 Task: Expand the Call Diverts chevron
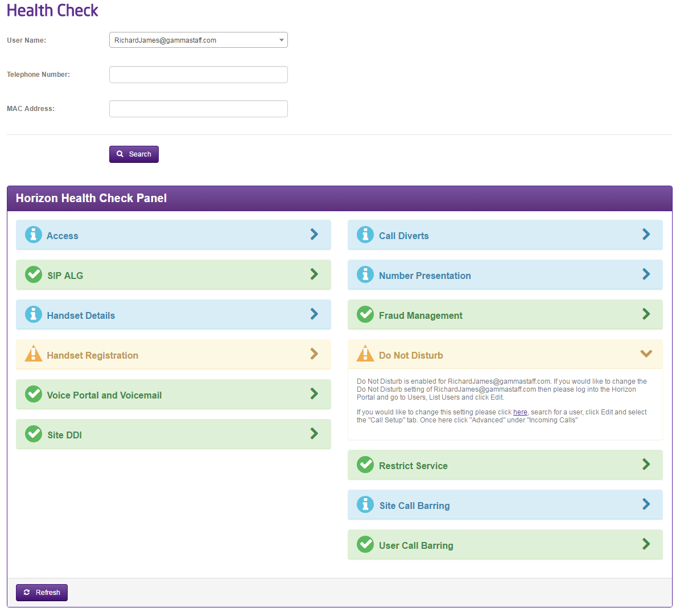pyautogui.click(x=646, y=235)
